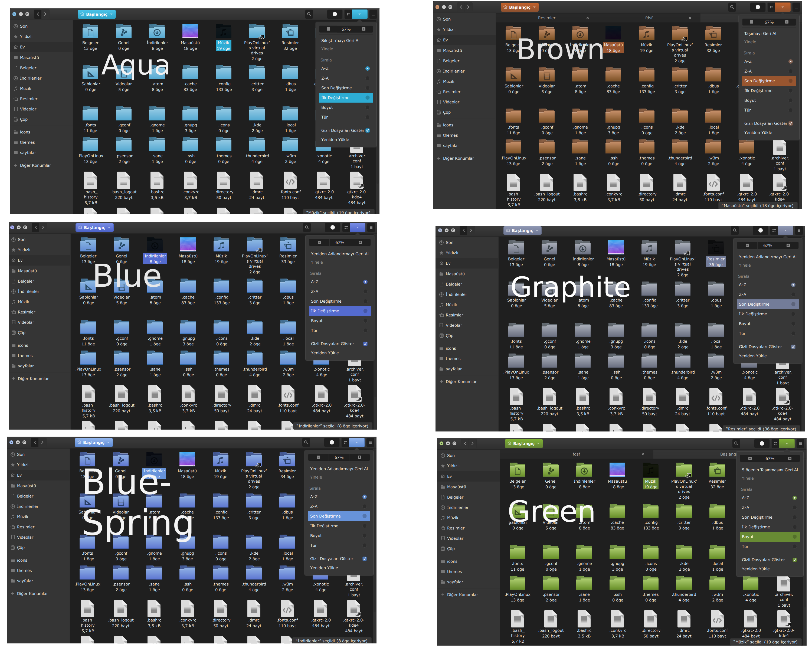Click the search icon in the Aqua window
812x664 pixels.
(x=309, y=14)
